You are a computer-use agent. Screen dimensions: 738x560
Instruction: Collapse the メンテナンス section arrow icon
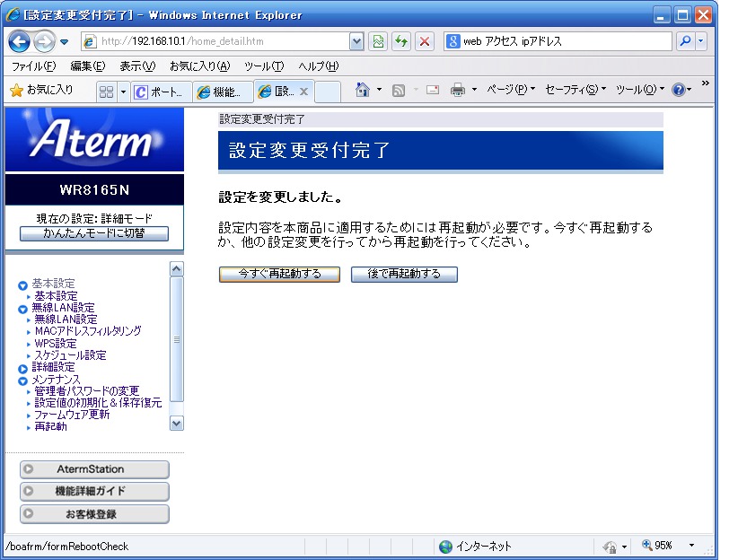(x=22, y=381)
